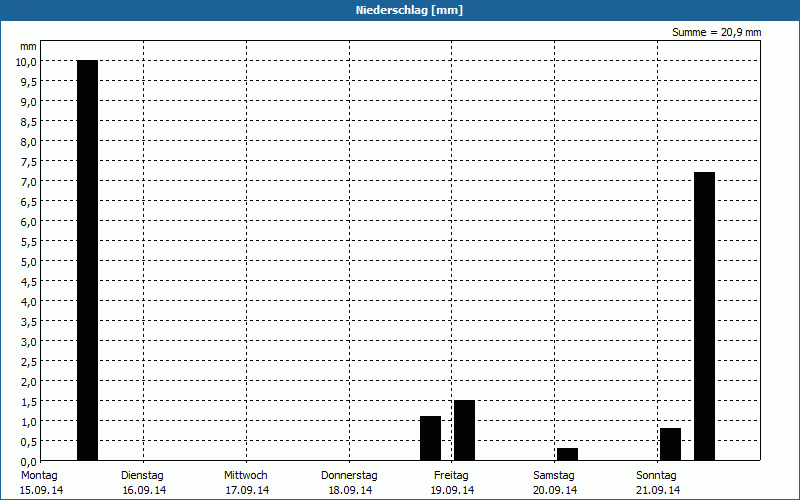The image size is (800, 500).
Task: Click the 1,5 y-axis value
Action: coord(29,402)
